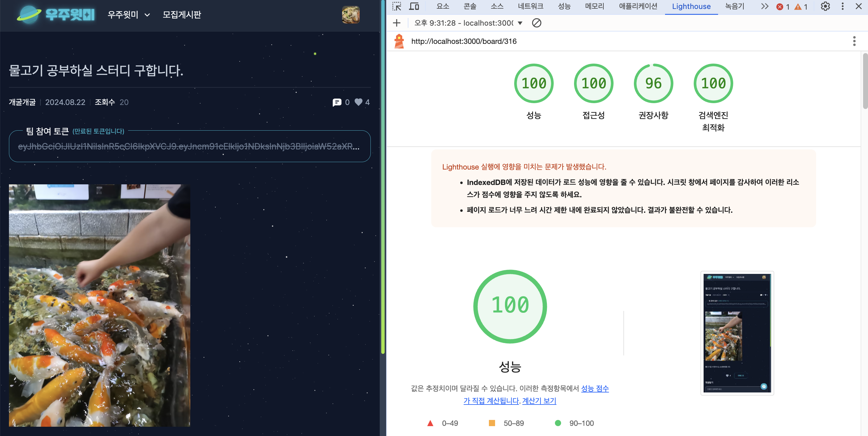Screen dimensions: 868x436
Task: Switch to the 콘솔 tab
Action: pyautogui.click(x=470, y=6)
